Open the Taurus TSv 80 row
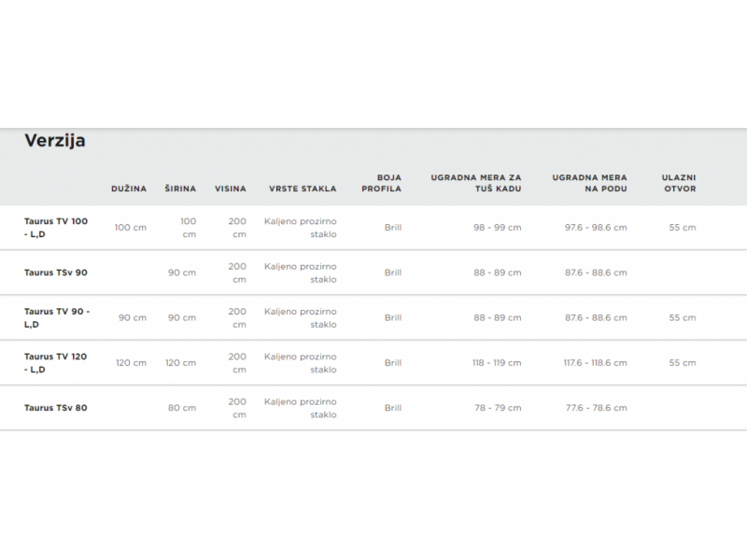Screen dimensions: 747x560 click(56, 408)
